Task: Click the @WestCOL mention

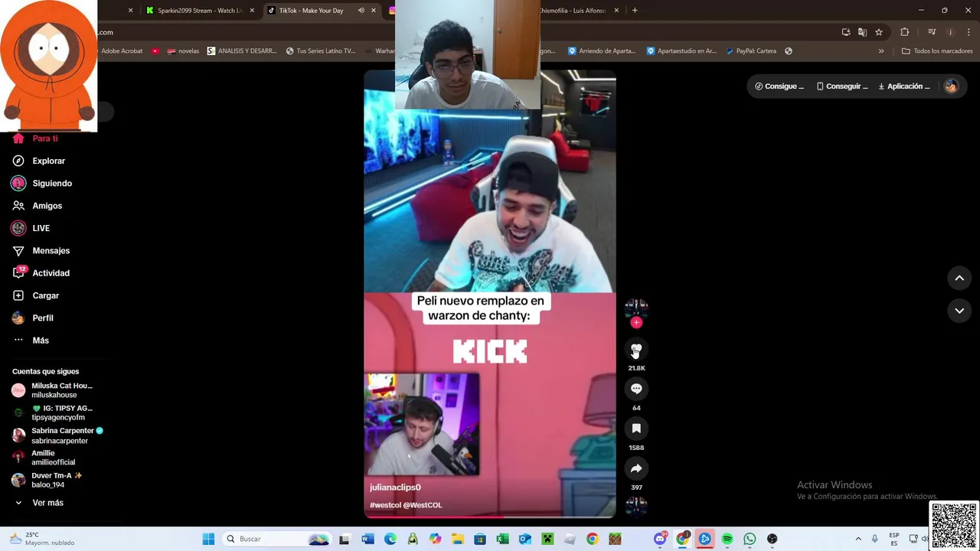Action: (423, 505)
